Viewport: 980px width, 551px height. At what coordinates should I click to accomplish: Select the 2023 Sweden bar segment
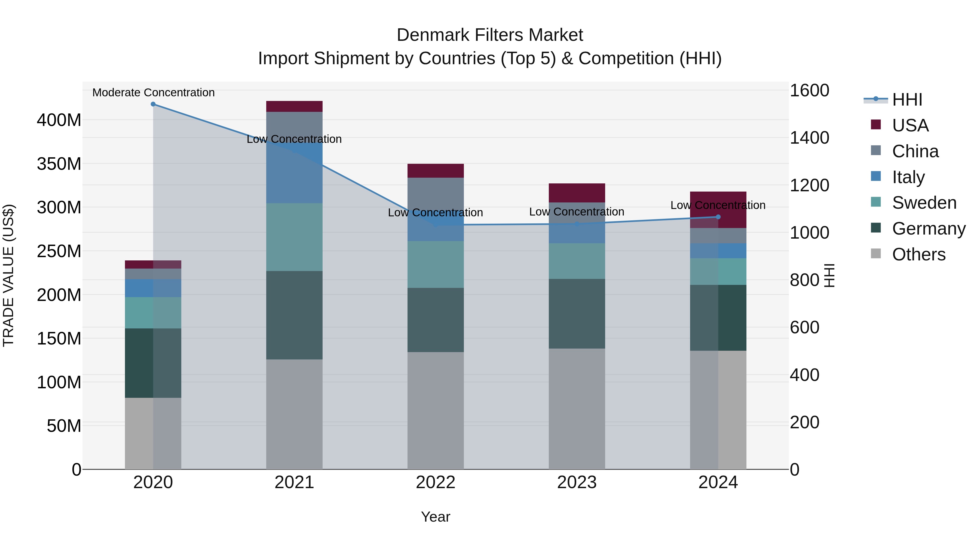point(577,261)
